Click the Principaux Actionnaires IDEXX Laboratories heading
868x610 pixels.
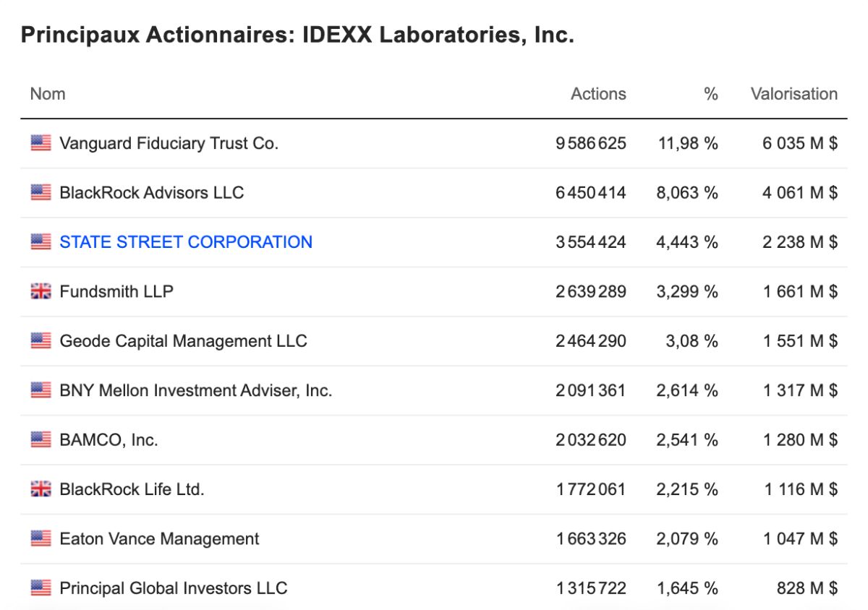pyautogui.click(x=297, y=35)
